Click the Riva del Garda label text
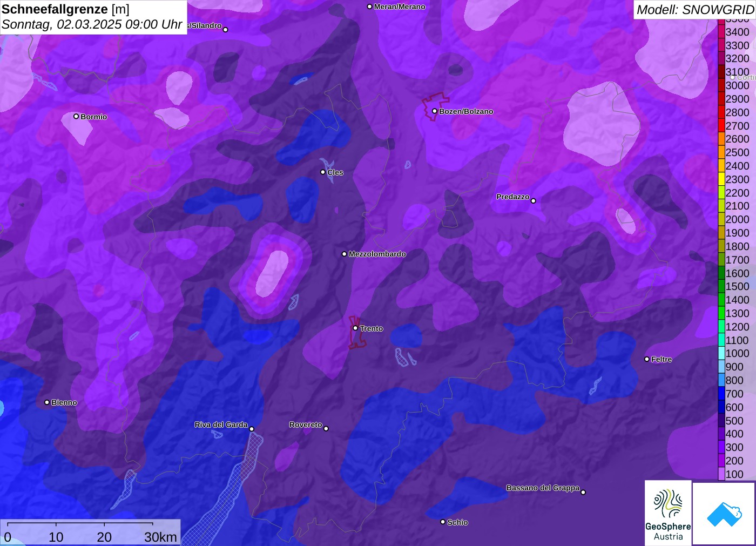Image resolution: width=756 pixels, height=546 pixels. (221, 424)
